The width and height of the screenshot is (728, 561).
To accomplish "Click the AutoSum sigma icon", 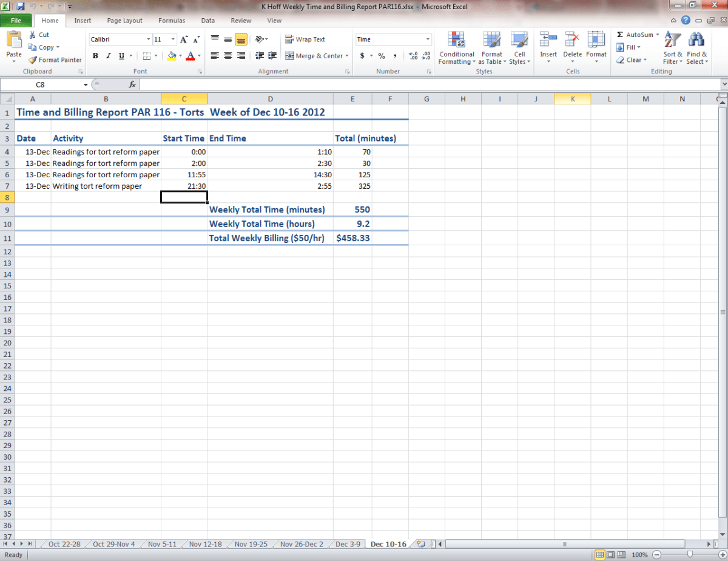I will point(620,35).
